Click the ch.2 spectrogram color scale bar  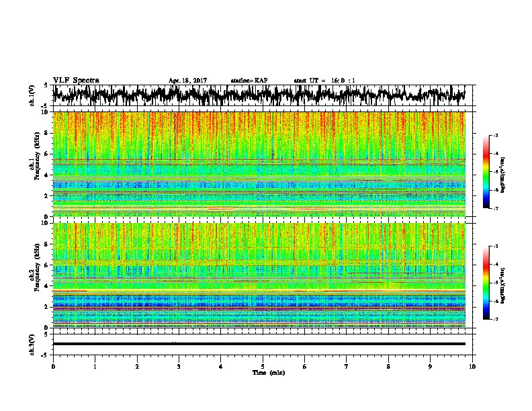486,283
